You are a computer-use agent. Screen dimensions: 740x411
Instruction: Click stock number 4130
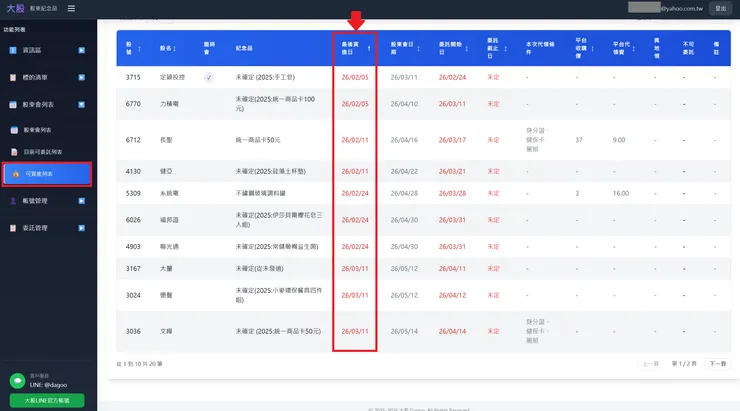(x=133, y=171)
